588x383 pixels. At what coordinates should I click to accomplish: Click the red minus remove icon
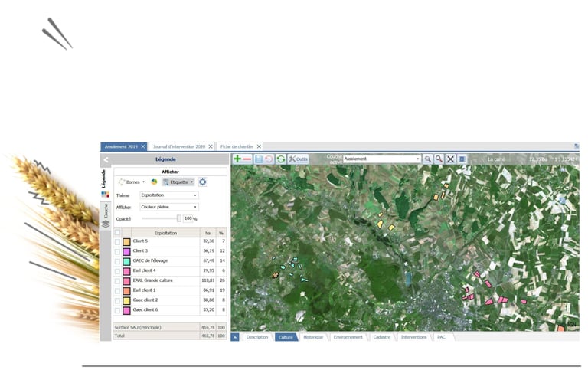pos(247,159)
